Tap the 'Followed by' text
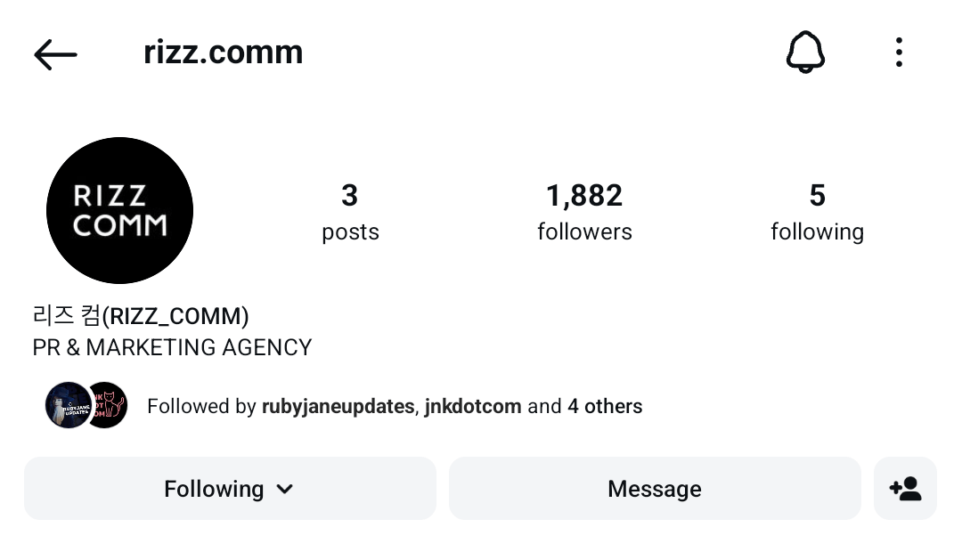The image size is (962, 560). (201, 407)
